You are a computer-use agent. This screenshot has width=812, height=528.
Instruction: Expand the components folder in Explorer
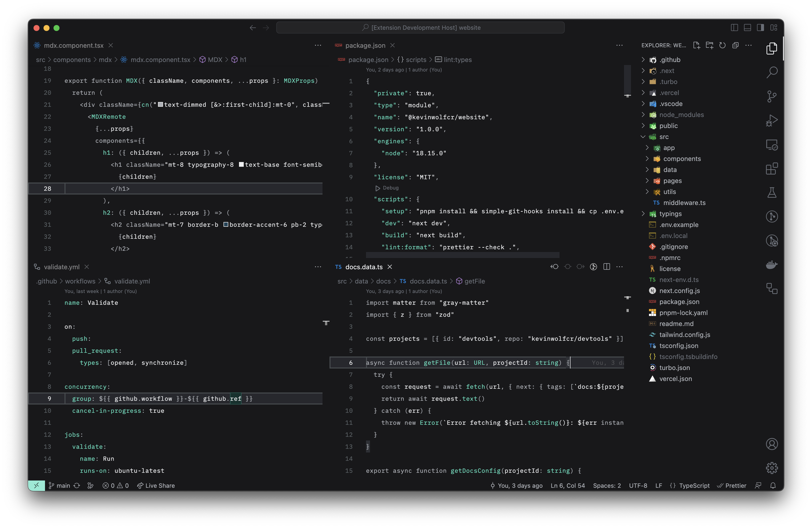point(682,158)
